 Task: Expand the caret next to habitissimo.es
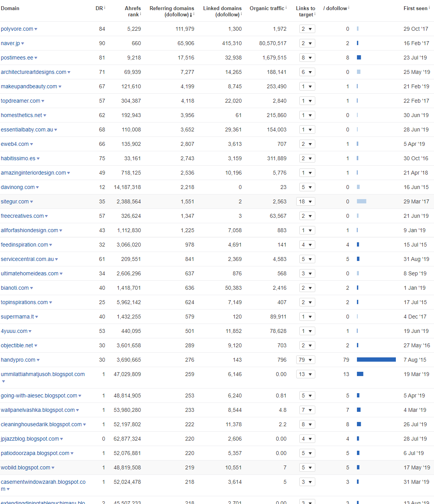click(38, 159)
